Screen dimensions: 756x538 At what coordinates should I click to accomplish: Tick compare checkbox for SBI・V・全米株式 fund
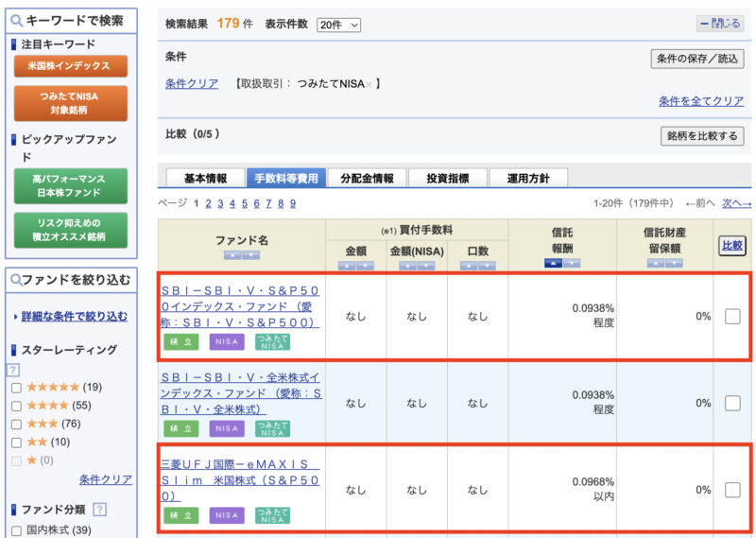click(x=732, y=404)
